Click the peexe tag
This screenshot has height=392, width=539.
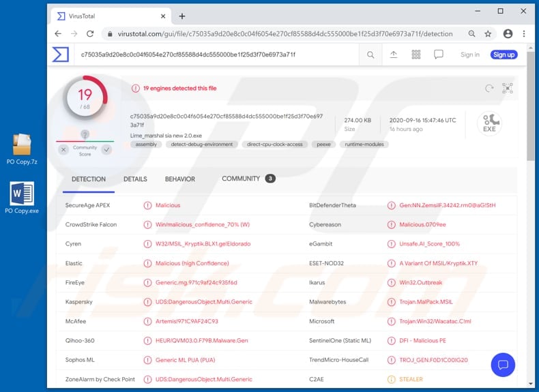(323, 145)
